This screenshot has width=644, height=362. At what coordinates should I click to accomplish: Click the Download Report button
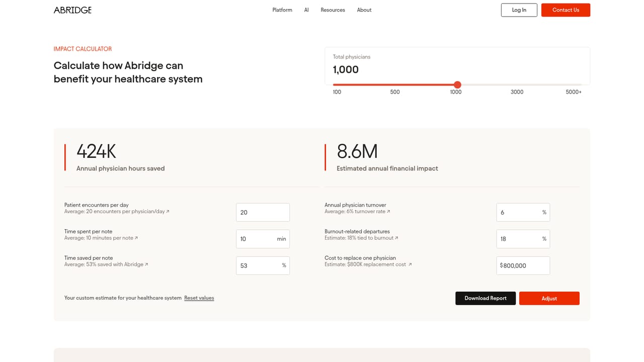point(486,298)
